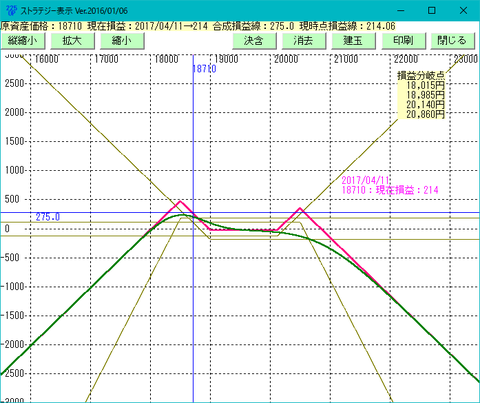Click the 18,985円 break-even value

[425, 95]
